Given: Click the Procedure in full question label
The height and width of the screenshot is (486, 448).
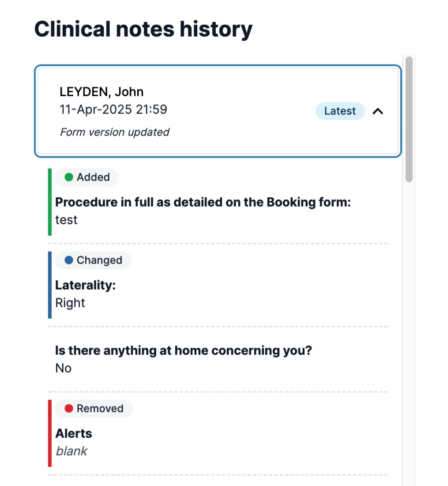Looking at the screenshot, I should click(x=203, y=202).
